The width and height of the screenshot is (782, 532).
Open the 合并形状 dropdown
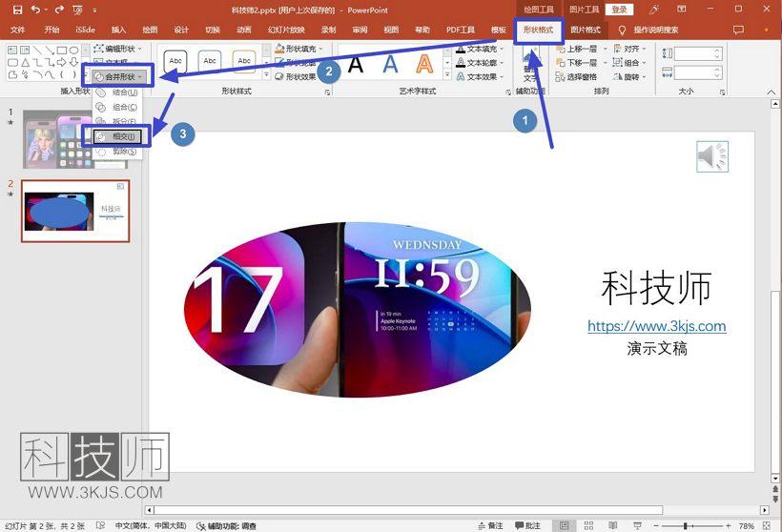[x=118, y=77]
